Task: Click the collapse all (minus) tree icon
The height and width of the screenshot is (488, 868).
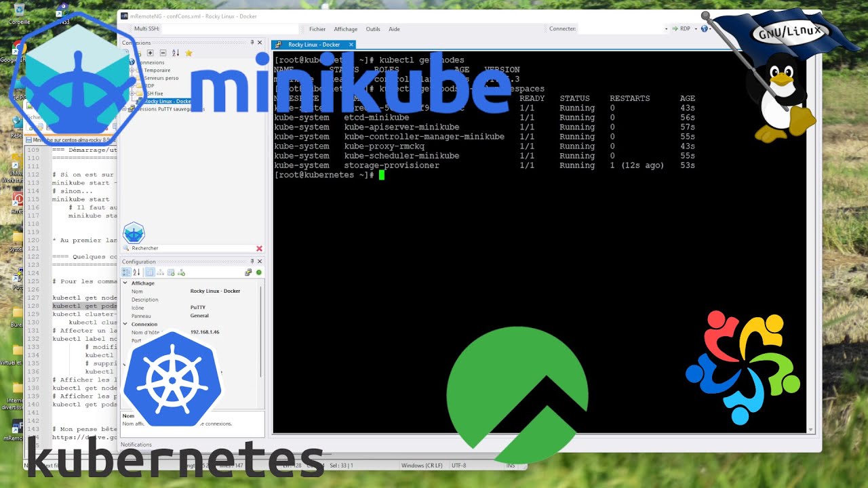Action: pyautogui.click(x=163, y=53)
